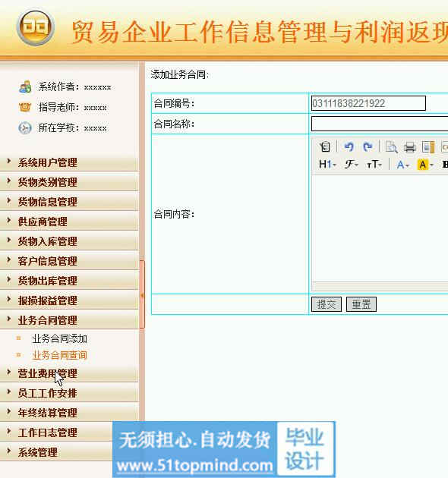
Task: Open the 业务合同添加 submenu item
Action: 60,338
